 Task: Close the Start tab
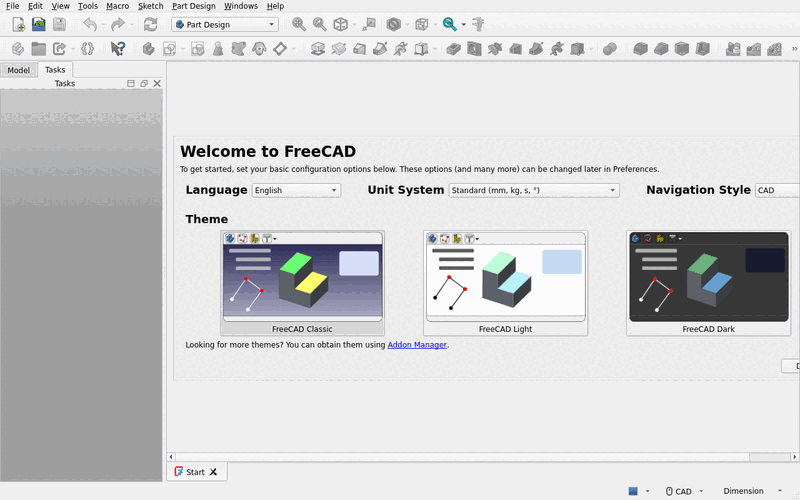point(213,472)
